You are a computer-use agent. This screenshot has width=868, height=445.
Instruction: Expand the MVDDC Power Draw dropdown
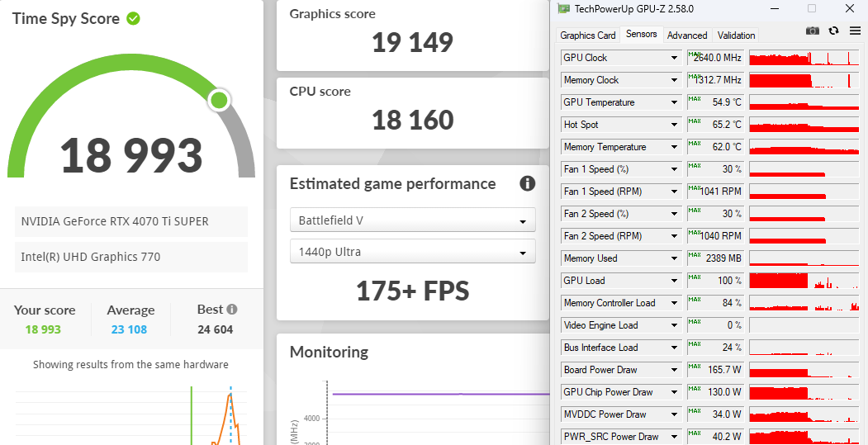click(x=674, y=414)
